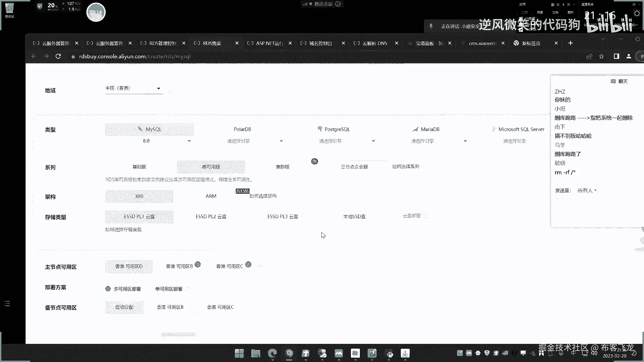
Task: Click browser back arrow
Action: coord(34,56)
